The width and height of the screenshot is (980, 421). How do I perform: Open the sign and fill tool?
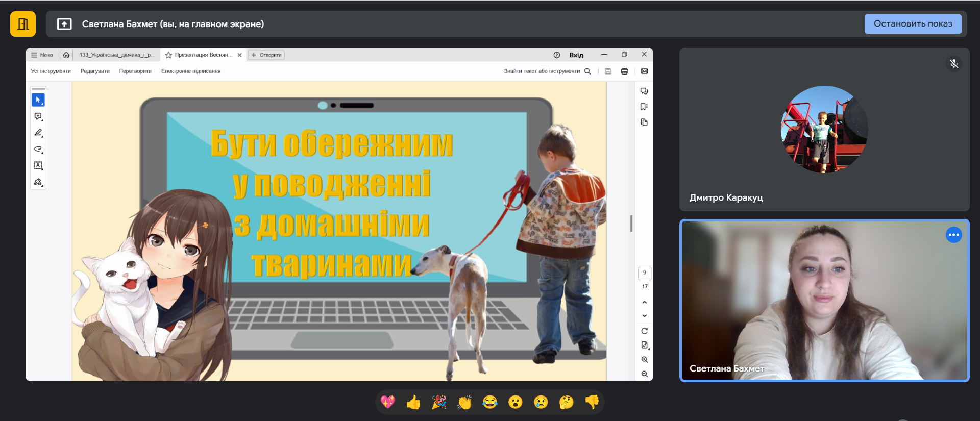[x=38, y=182]
